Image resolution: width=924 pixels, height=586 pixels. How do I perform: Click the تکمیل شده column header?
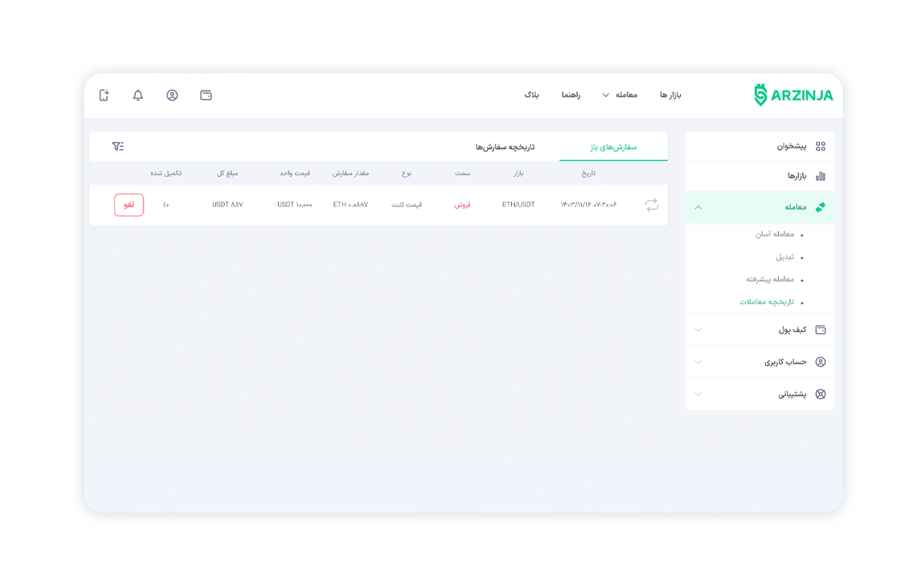coord(166,173)
